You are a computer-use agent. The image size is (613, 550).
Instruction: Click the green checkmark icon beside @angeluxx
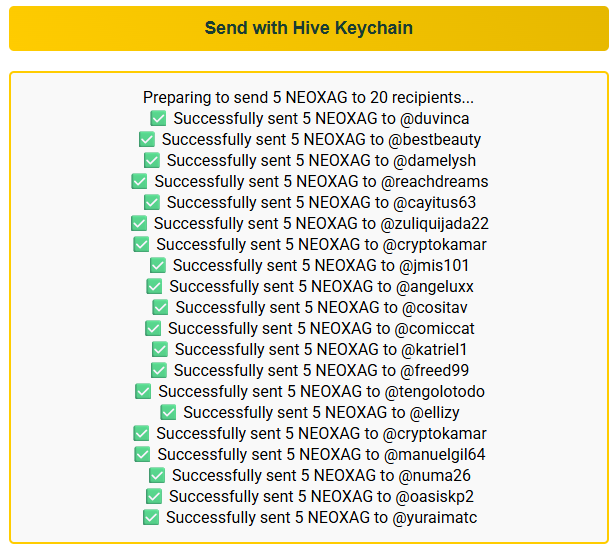coord(154,287)
